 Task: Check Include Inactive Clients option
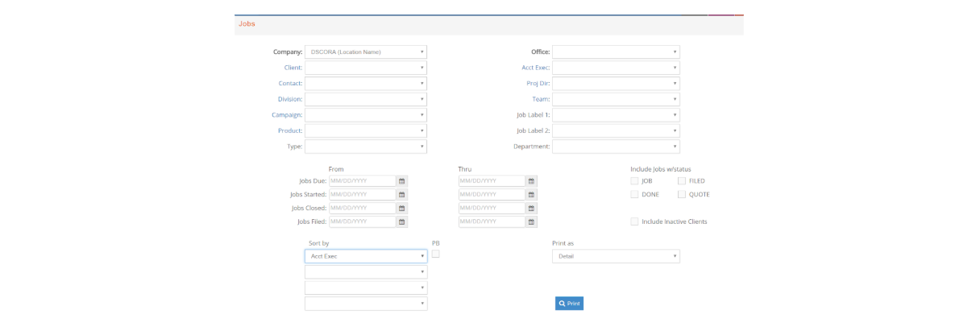click(634, 221)
